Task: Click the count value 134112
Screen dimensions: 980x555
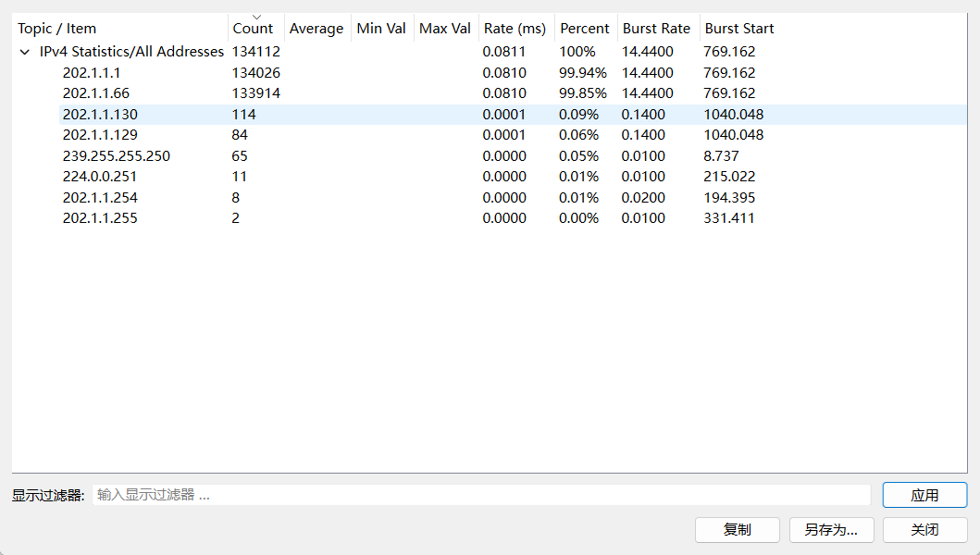Action: [x=256, y=52]
